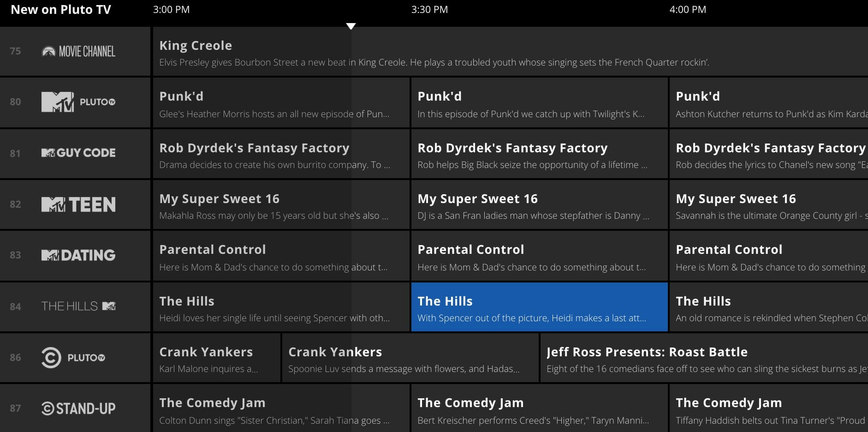Open the 3:30 PM Parental Control episode

click(x=540, y=256)
